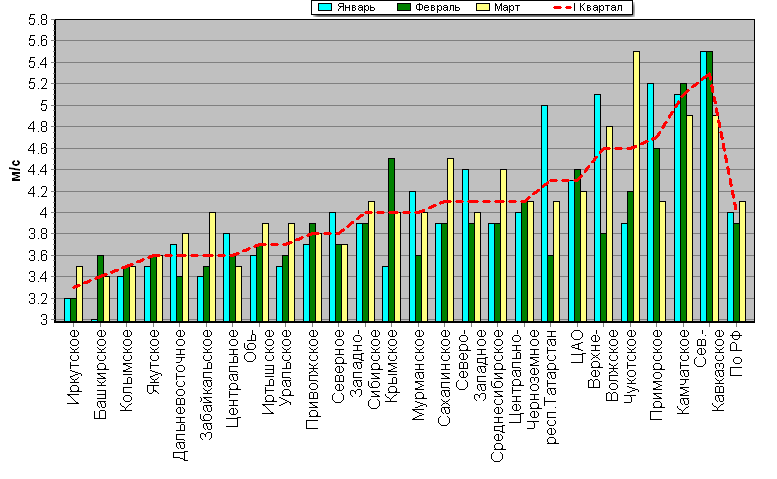This screenshot has height=479, width=777.
Task: Click the yellow Март bar for Сахалинское
Action: [450, 240]
